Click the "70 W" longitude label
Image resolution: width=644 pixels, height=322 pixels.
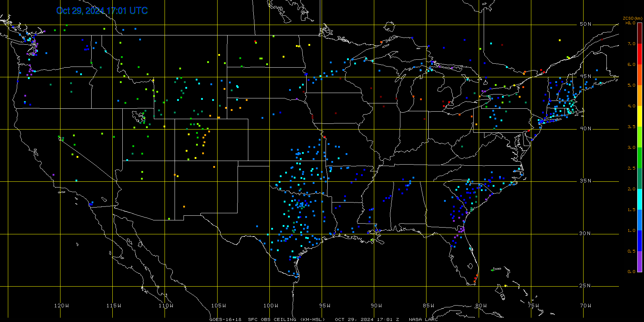[x=585, y=306]
